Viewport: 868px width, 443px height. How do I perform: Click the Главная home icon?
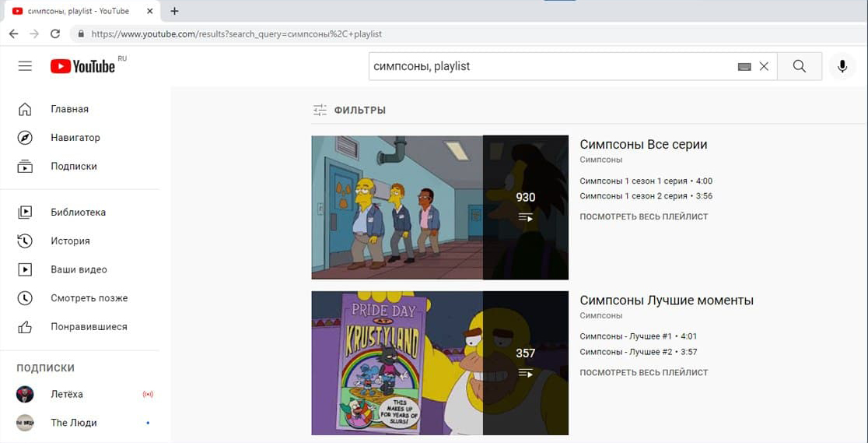[x=25, y=109]
